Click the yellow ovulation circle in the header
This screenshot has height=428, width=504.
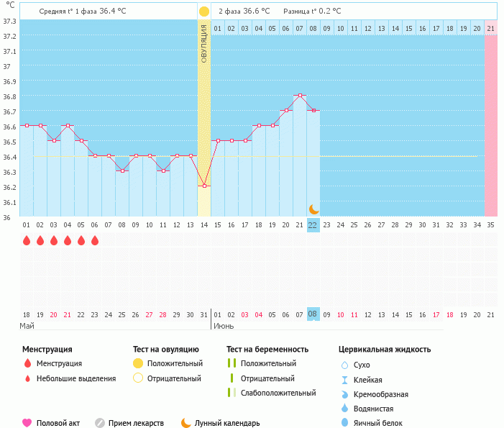(x=204, y=12)
